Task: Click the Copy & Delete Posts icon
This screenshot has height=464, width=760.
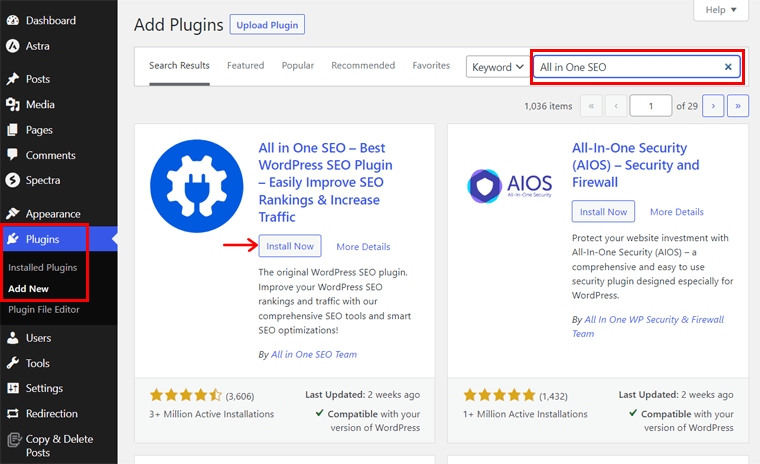Action: click(14, 440)
